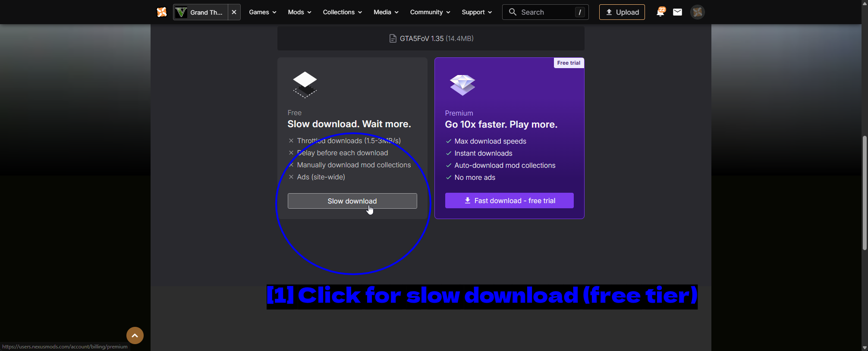Screen dimensions: 868x351
Task: Click the back-to-top arrow button
Action: click(x=135, y=335)
